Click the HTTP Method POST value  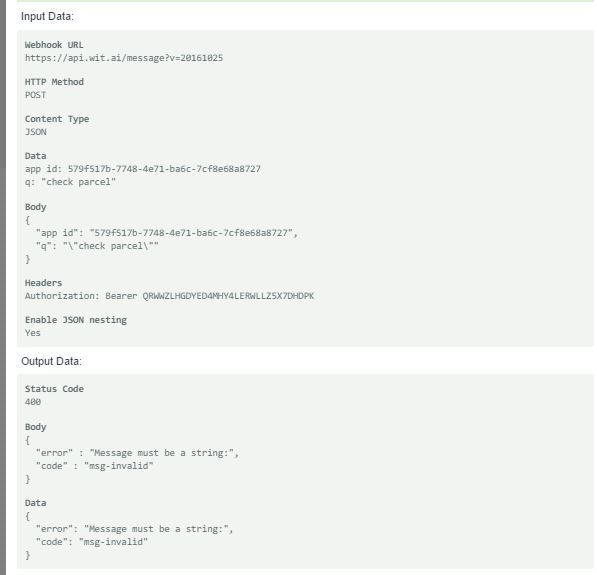[35, 95]
